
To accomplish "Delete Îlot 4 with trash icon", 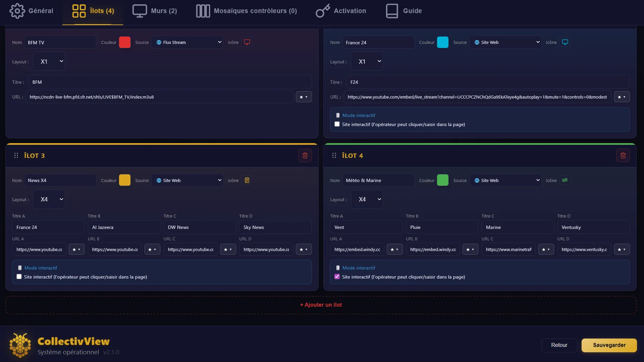I will [623, 156].
